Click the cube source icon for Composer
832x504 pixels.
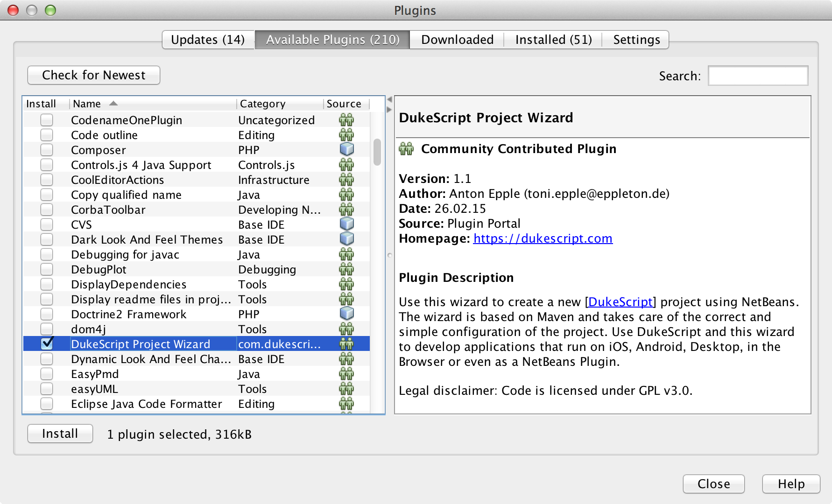pos(346,150)
